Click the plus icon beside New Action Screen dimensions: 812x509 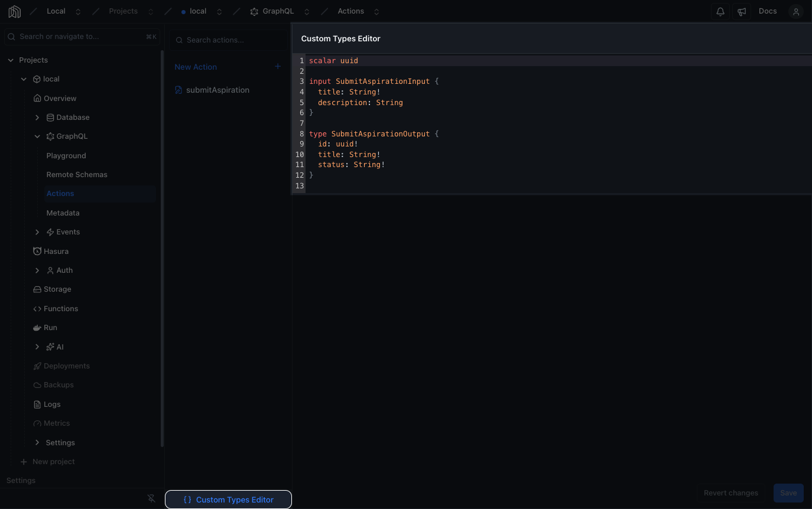(278, 67)
